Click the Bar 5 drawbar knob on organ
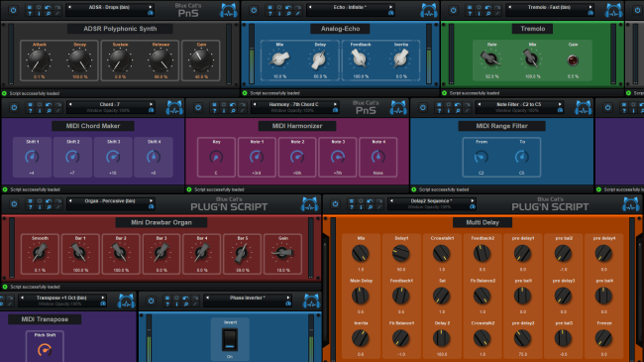Image resolution: width=644 pixels, height=362 pixels. pyautogui.click(x=242, y=253)
